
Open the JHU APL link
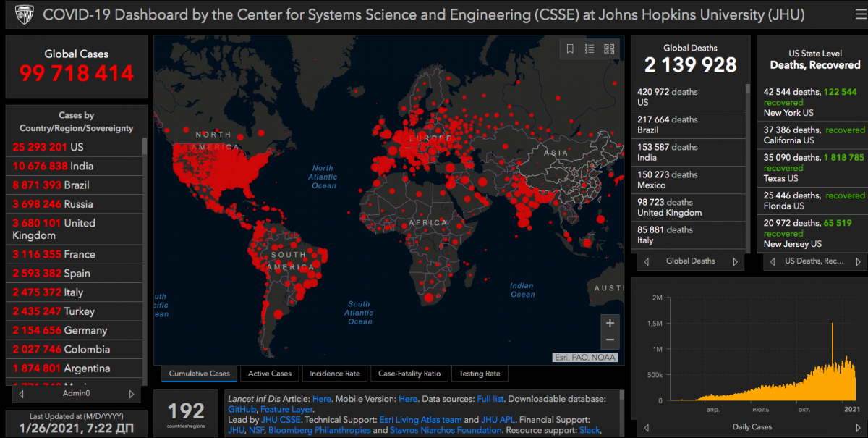pyautogui.click(x=498, y=420)
